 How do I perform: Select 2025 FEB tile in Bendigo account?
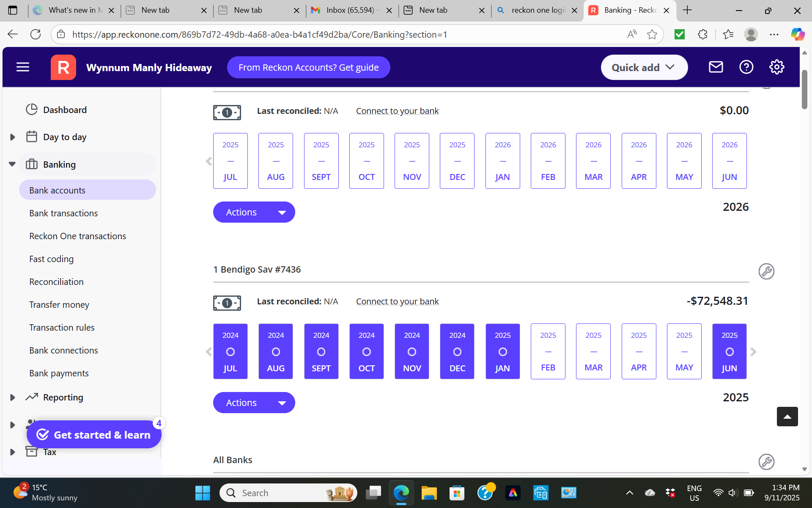(x=548, y=351)
